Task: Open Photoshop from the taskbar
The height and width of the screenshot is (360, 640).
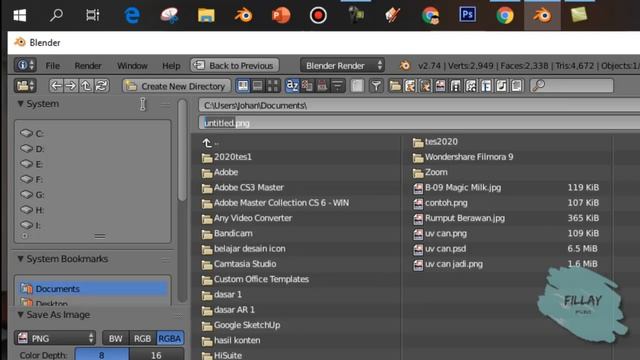Action: click(x=467, y=15)
